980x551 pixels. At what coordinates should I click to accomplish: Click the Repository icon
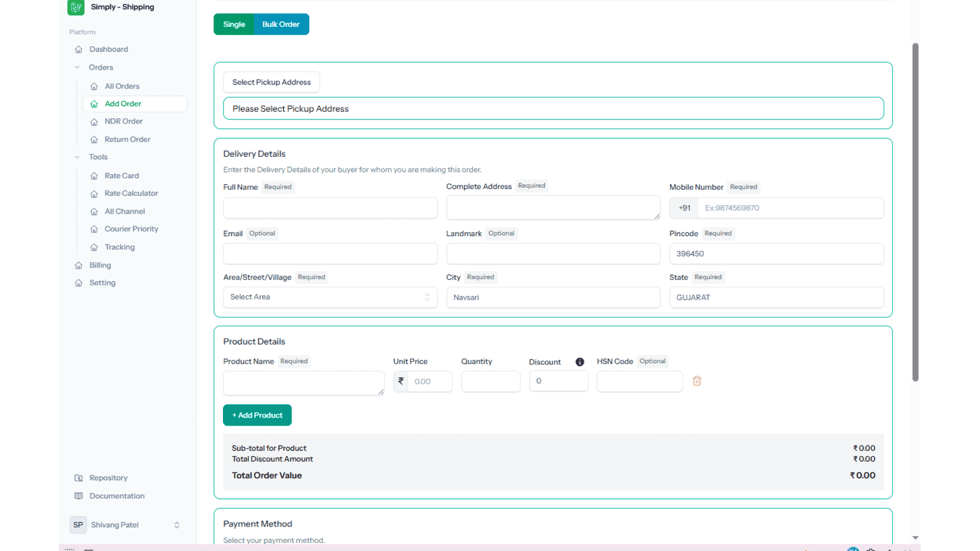[x=78, y=478]
